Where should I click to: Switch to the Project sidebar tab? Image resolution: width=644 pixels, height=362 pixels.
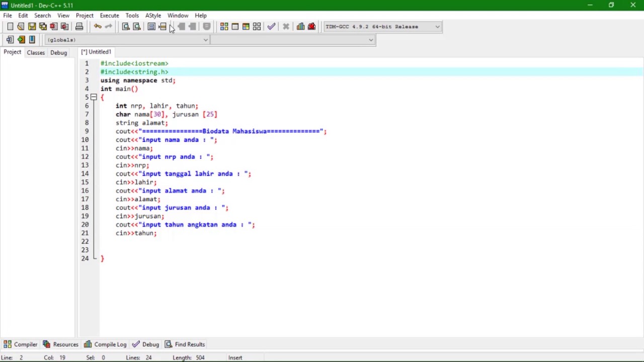point(13,52)
